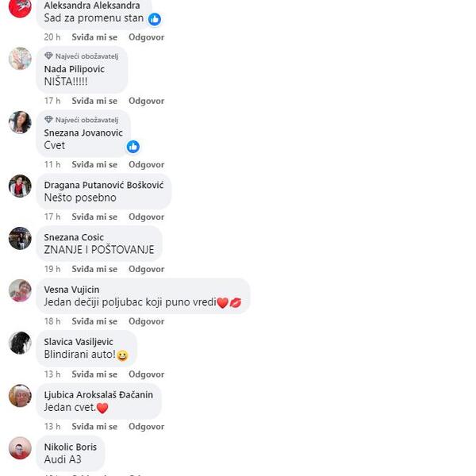476x476 pixels.
Task: Click diamond top fan badge above Nada Pilipovic
Action: tap(48, 56)
